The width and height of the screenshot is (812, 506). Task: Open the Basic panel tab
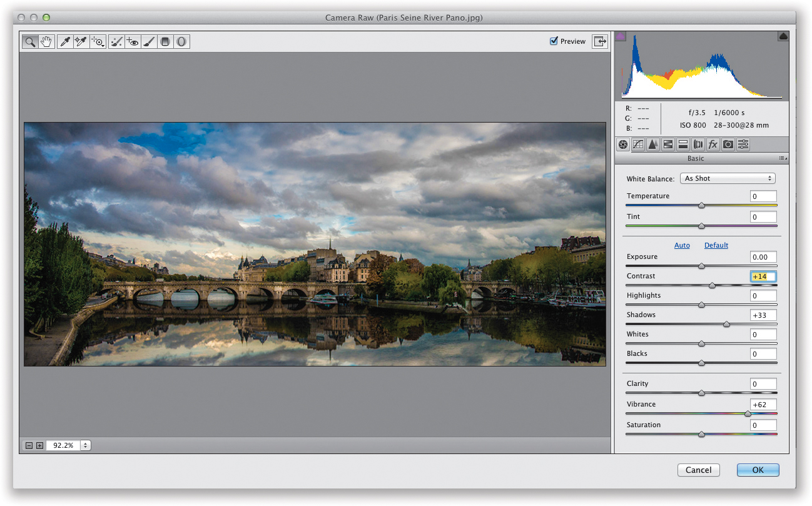(623, 144)
